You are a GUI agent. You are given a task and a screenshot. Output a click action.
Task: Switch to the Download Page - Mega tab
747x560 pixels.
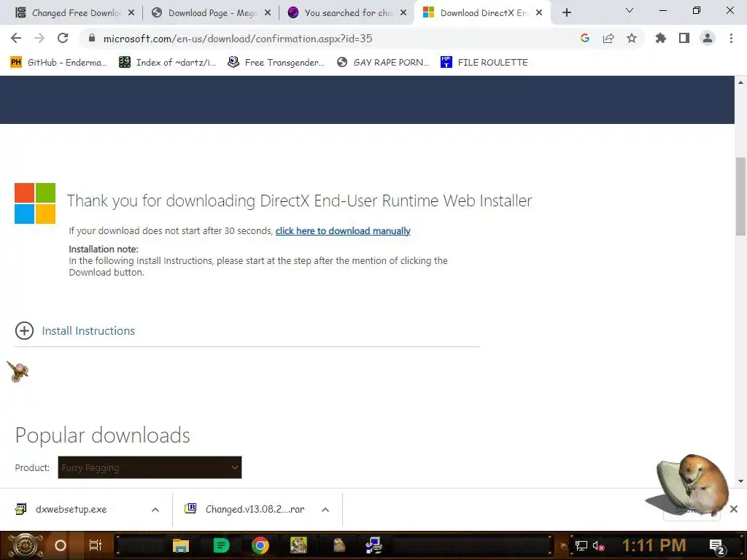212,13
